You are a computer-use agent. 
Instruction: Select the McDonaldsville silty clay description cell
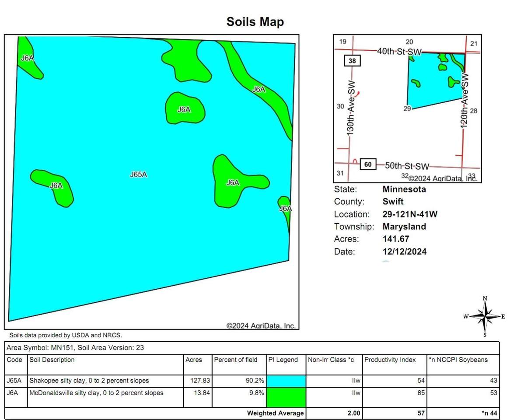tap(96, 393)
